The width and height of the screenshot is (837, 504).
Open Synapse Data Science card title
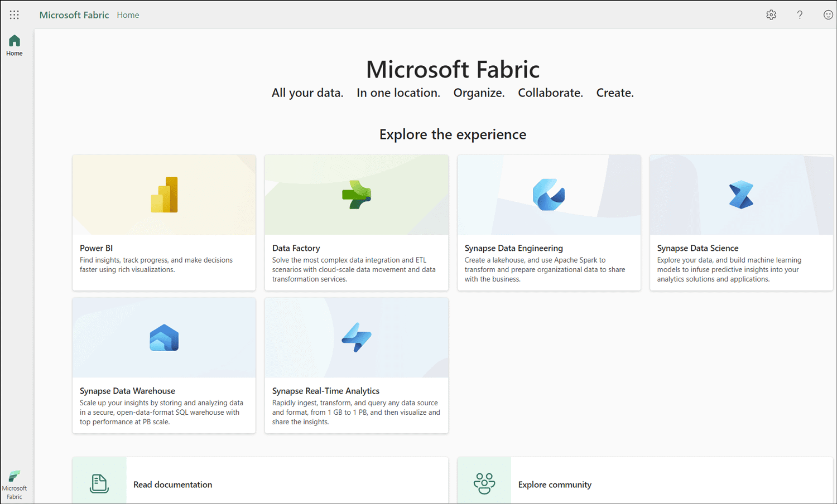pyautogui.click(x=698, y=248)
